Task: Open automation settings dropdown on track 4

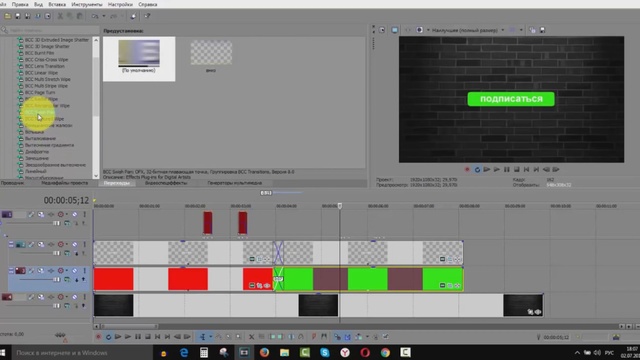Action: click(67, 297)
